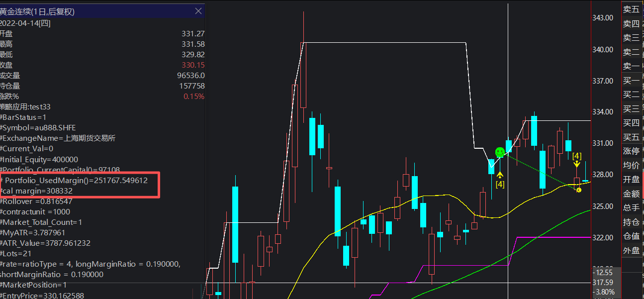Click the 策略应用:test33 strategy label
Screen dimensions: 644x299
tap(25, 106)
